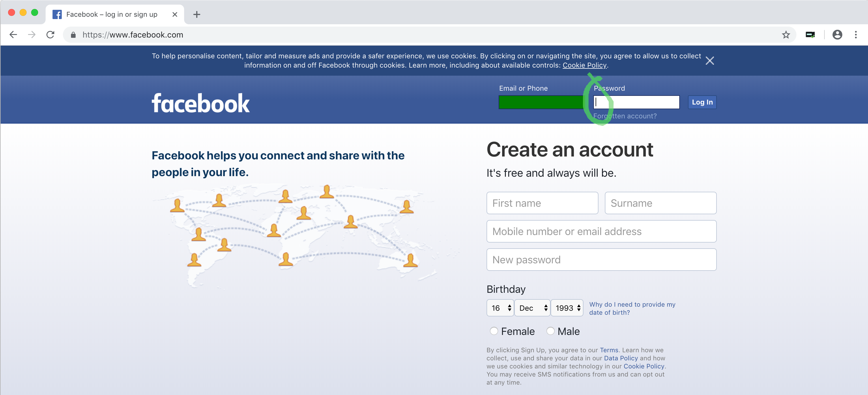Screen dimensions: 868x395
Task: Open the Chrome profile avatar menu
Action: coord(837,35)
